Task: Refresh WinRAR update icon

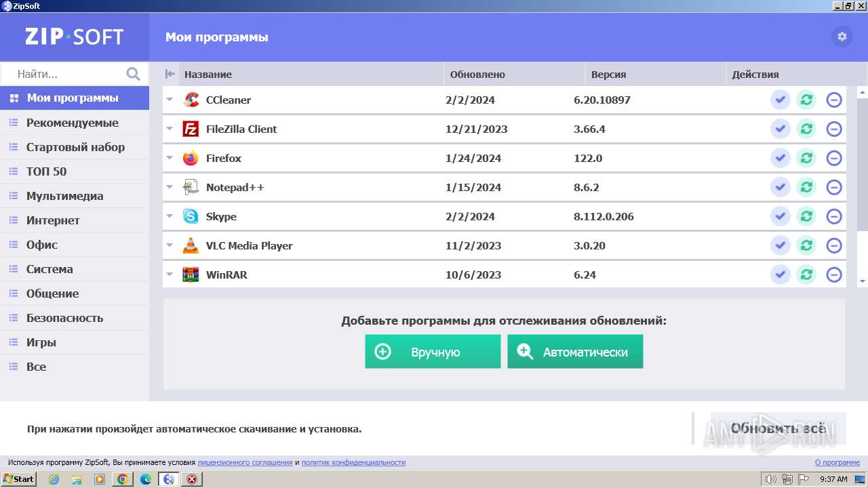Action: pyautogui.click(x=806, y=274)
